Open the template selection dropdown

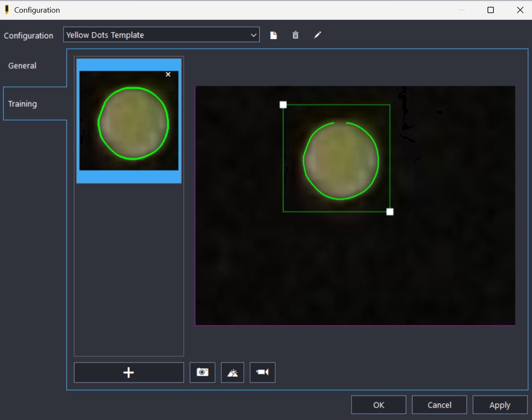coord(253,35)
